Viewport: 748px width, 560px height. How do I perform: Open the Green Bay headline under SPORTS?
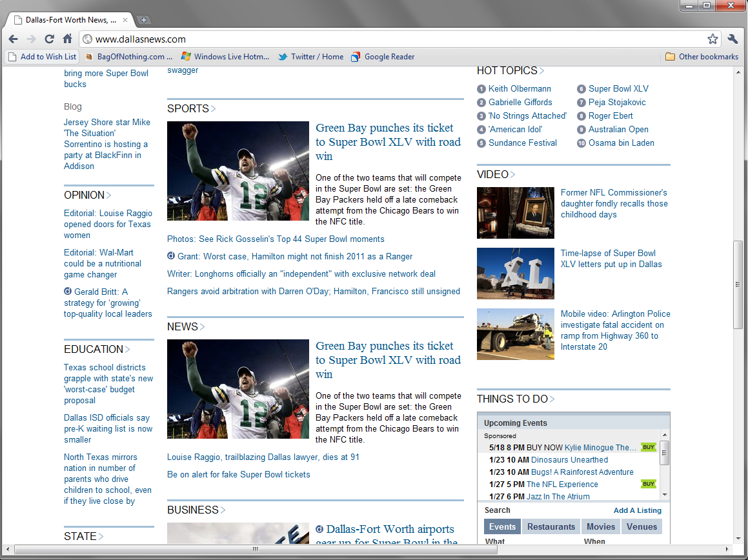(389, 142)
